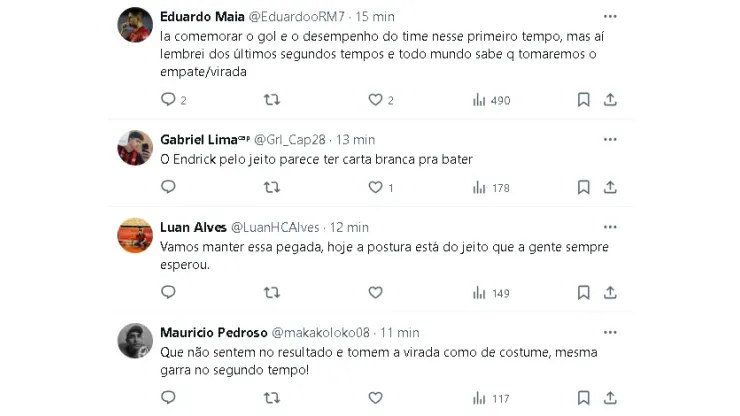Share Luan Alves' tweet

pyautogui.click(x=610, y=293)
